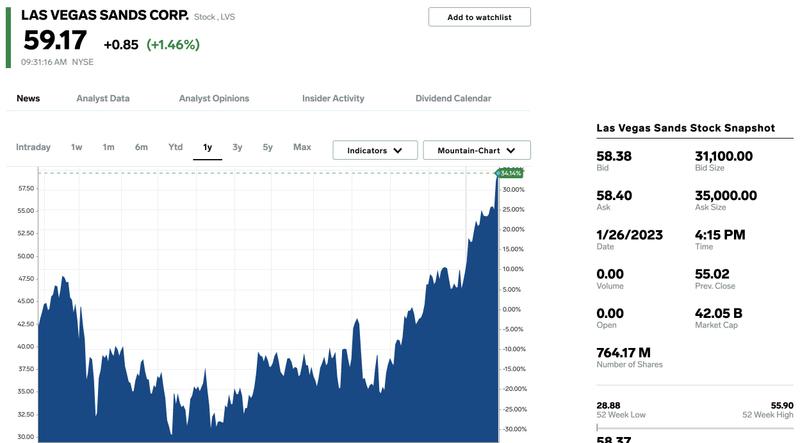Click the green 34.14% chart marker
The height and width of the screenshot is (443, 800).
(510, 174)
